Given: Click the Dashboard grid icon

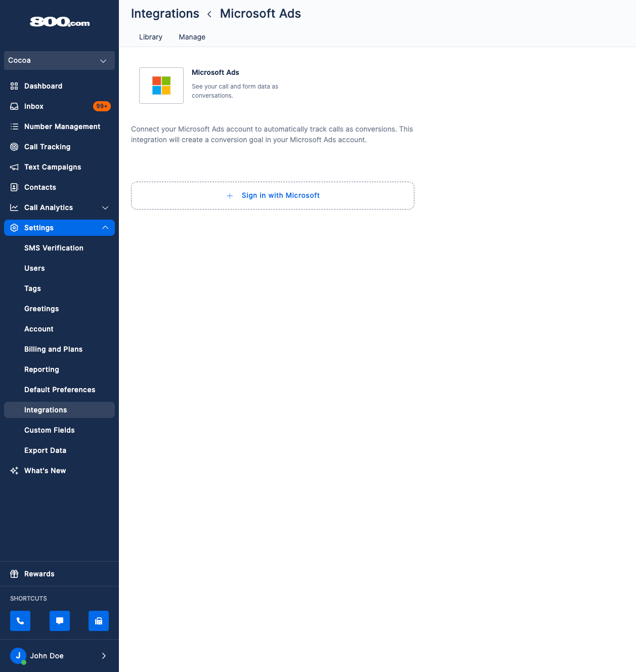Looking at the screenshot, I should (14, 86).
